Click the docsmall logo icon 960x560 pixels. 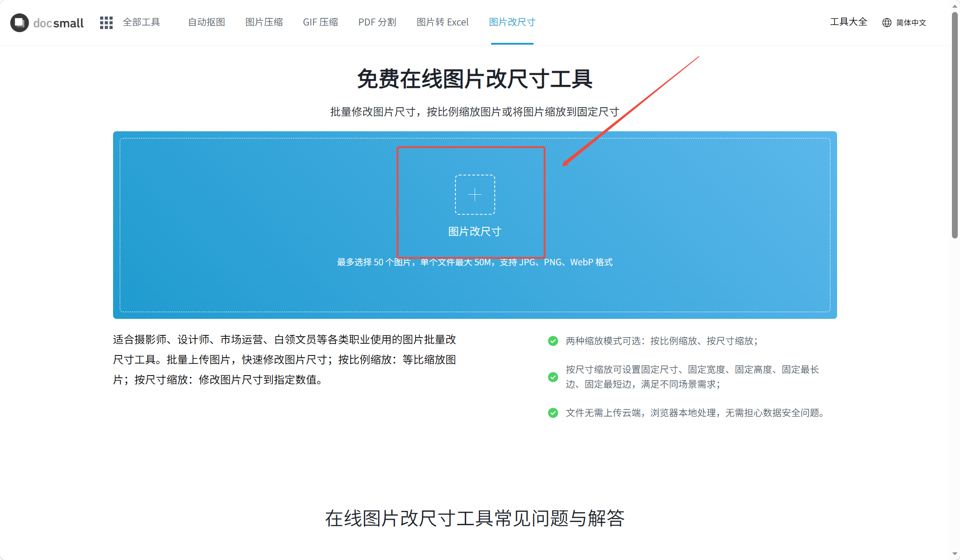[x=19, y=23]
